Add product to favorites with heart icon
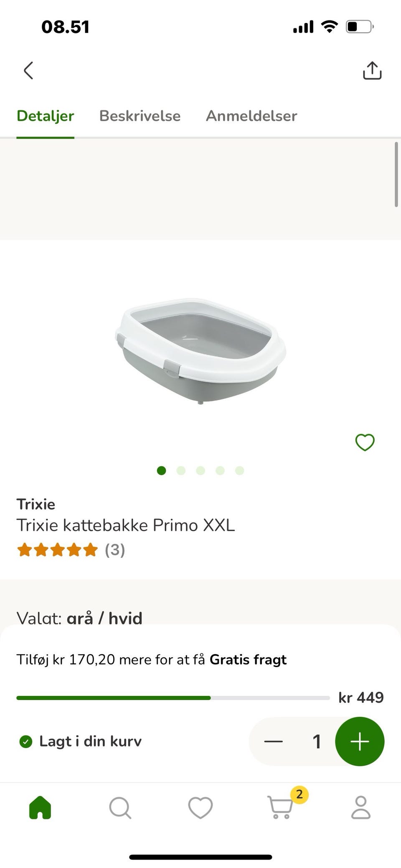 coord(365,442)
